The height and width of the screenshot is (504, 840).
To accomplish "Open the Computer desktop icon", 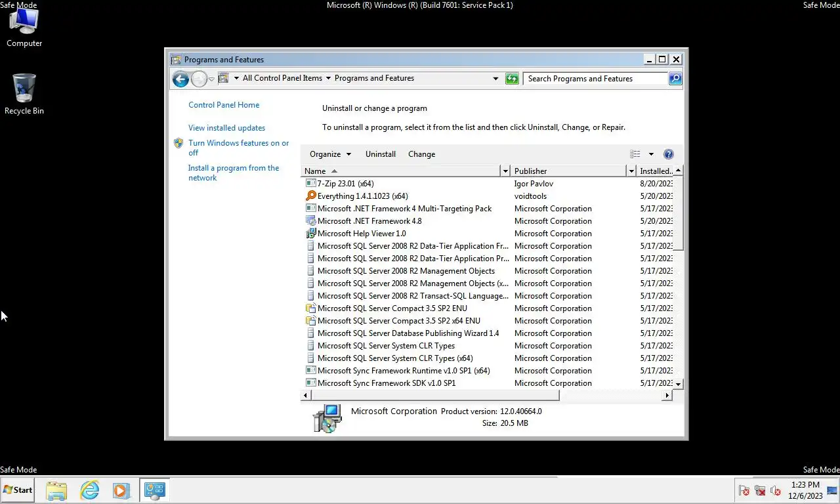I will [24, 28].
